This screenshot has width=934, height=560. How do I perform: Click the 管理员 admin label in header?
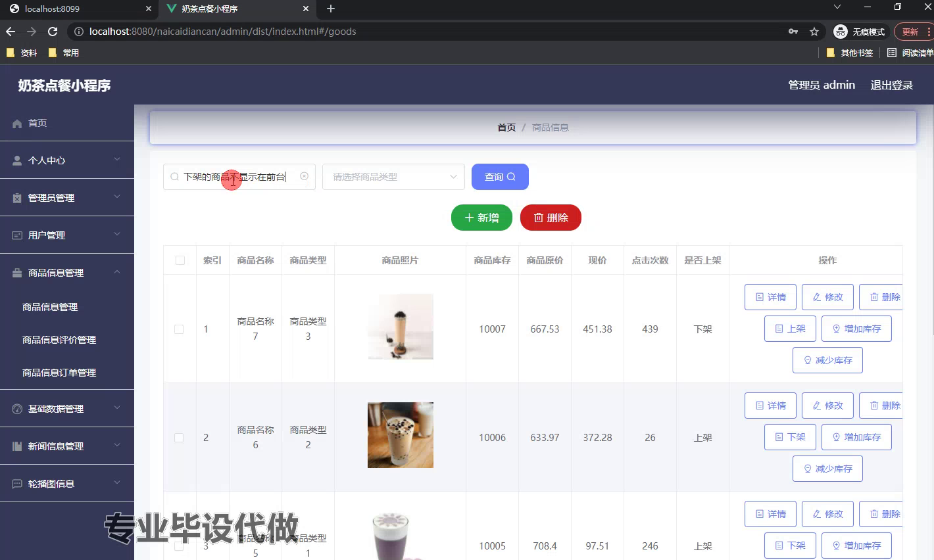(822, 85)
